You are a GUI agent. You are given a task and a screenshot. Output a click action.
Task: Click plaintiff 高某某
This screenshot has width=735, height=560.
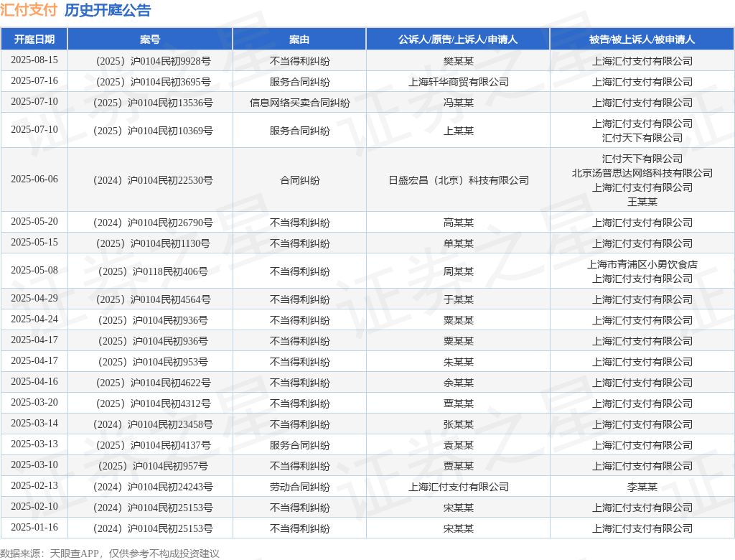pyautogui.click(x=459, y=223)
